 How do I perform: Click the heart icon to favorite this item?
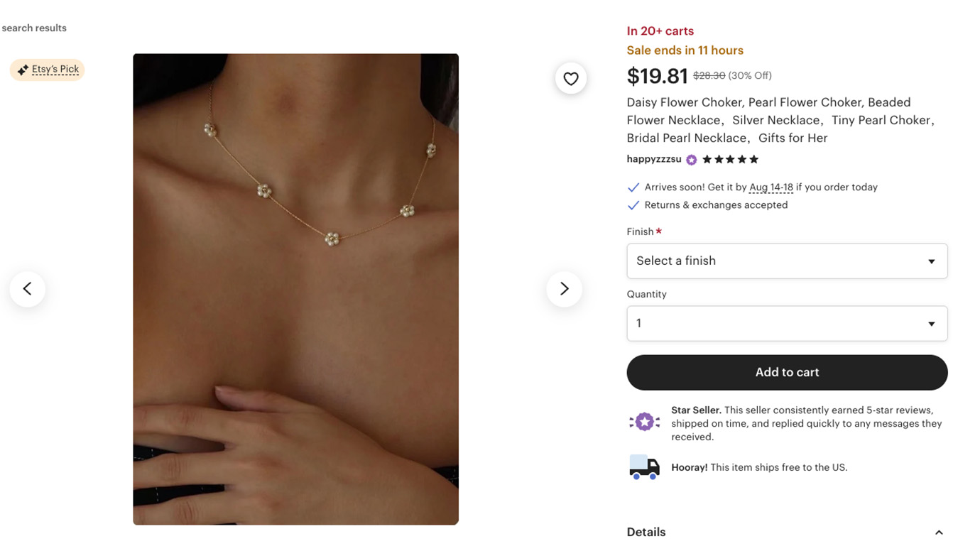[571, 78]
